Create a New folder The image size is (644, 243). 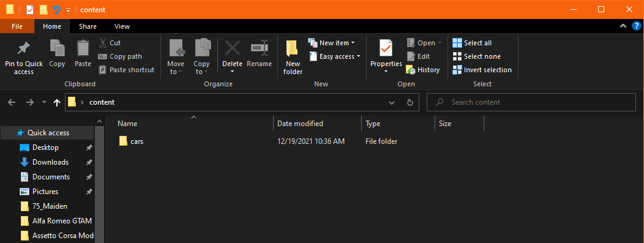293,57
